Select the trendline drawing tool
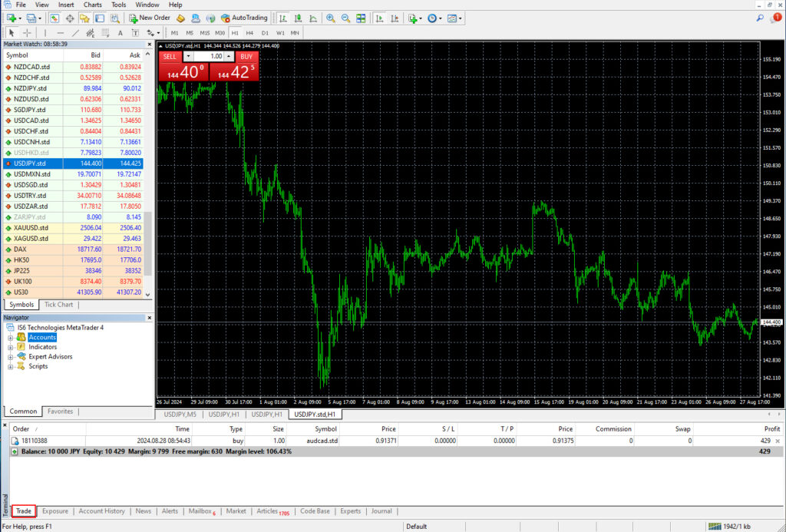This screenshot has height=532, width=786. coord(75,32)
